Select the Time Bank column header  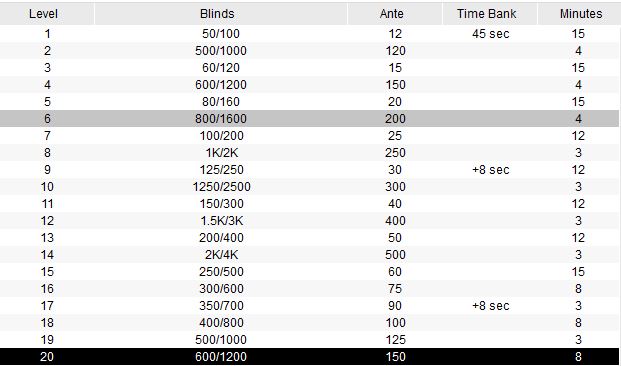490,14
